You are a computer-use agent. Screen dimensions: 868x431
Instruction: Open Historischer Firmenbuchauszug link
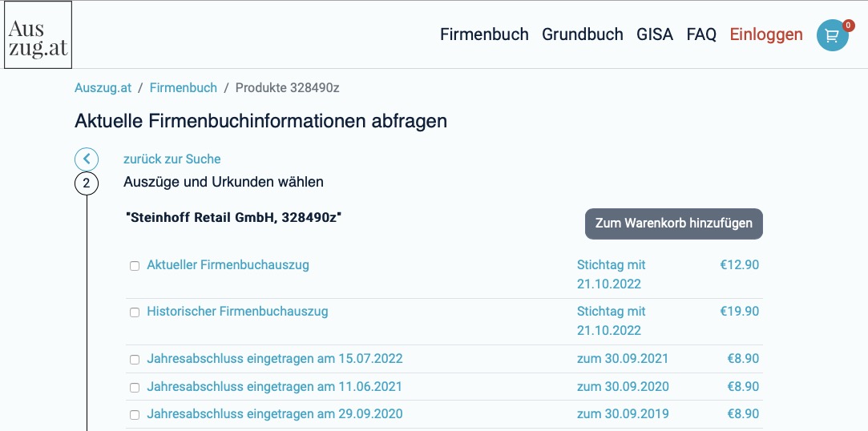tap(237, 312)
